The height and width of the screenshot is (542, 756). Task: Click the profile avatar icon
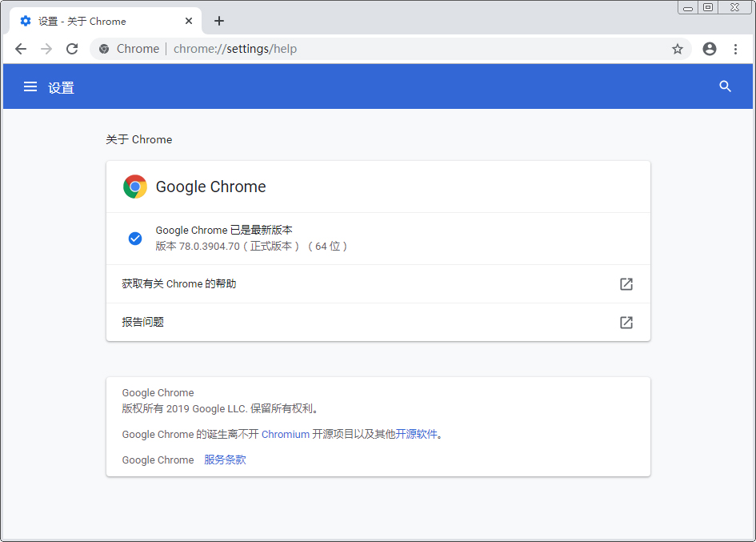[709, 49]
